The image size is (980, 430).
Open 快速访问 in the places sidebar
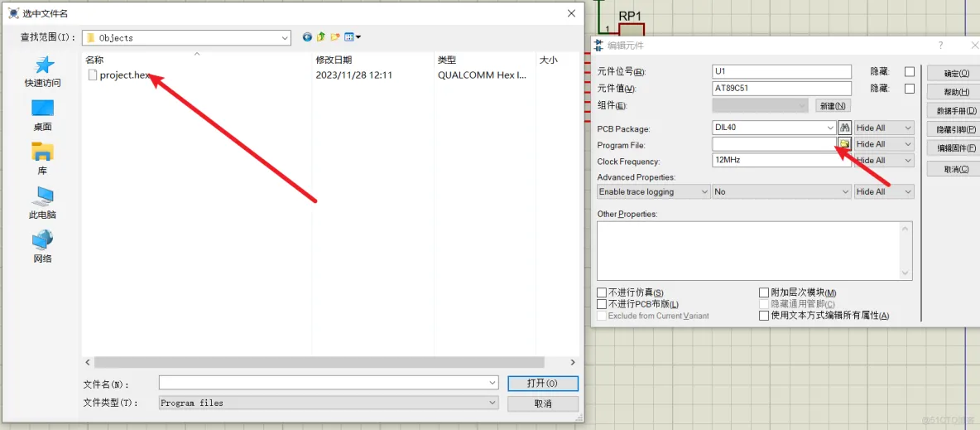(42, 72)
